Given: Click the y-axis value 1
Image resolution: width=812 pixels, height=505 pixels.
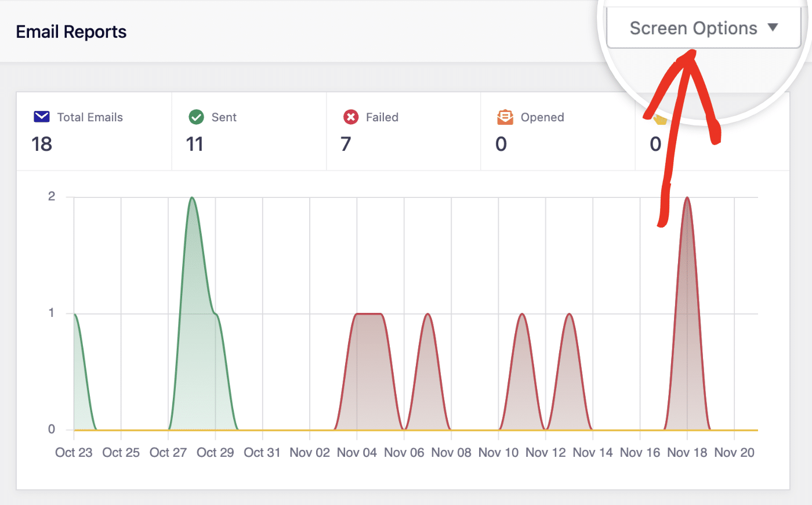Looking at the screenshot, I should click(x=52, y=313).
